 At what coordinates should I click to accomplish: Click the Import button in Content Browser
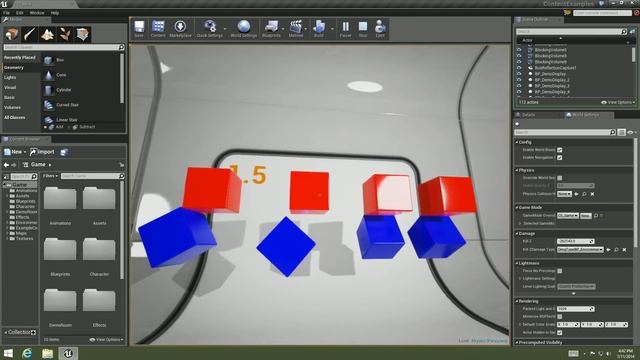[42, 152]
